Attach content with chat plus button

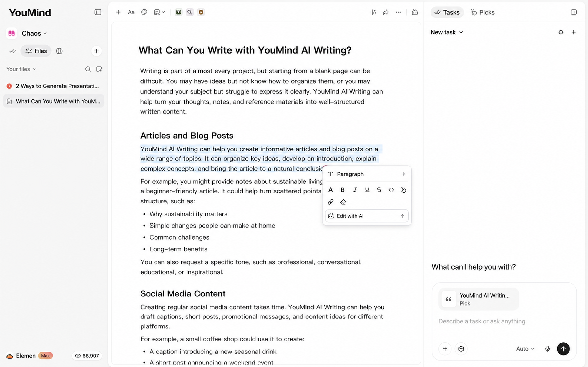[445, 349]
